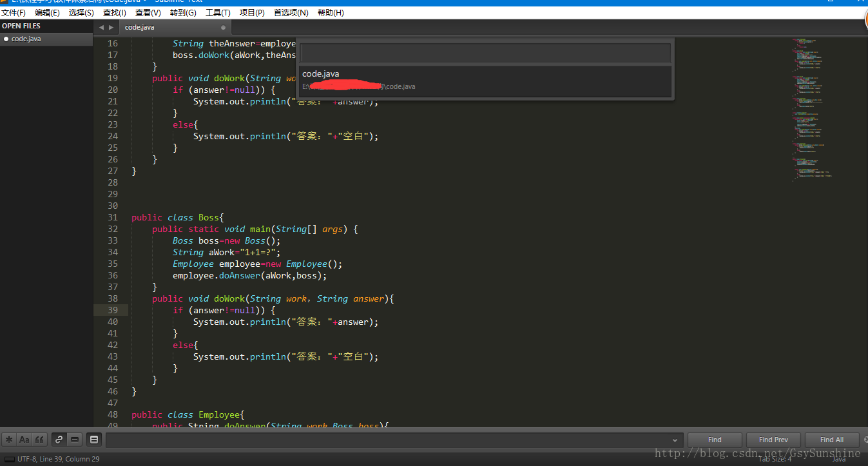The width and height of the screenshot is (868, 466).
Task: Click line number 31 in gutter
Action: click(112, 217)
